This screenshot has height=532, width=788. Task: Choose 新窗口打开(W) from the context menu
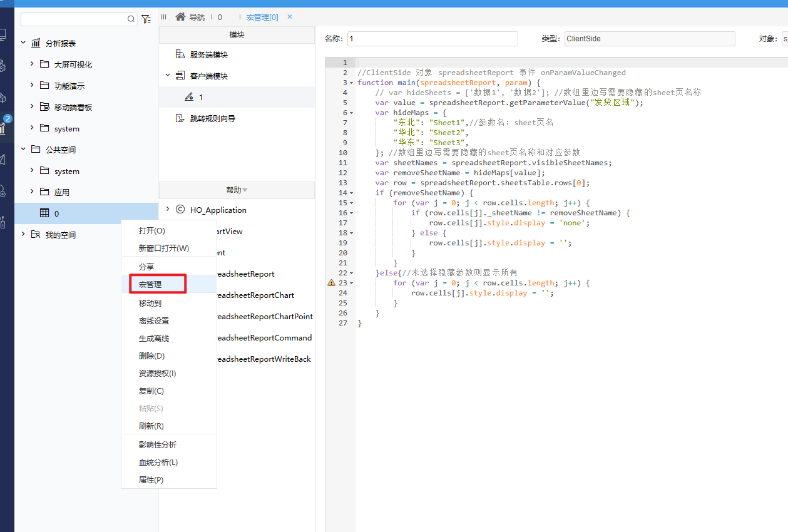click(x=164, y=248)
